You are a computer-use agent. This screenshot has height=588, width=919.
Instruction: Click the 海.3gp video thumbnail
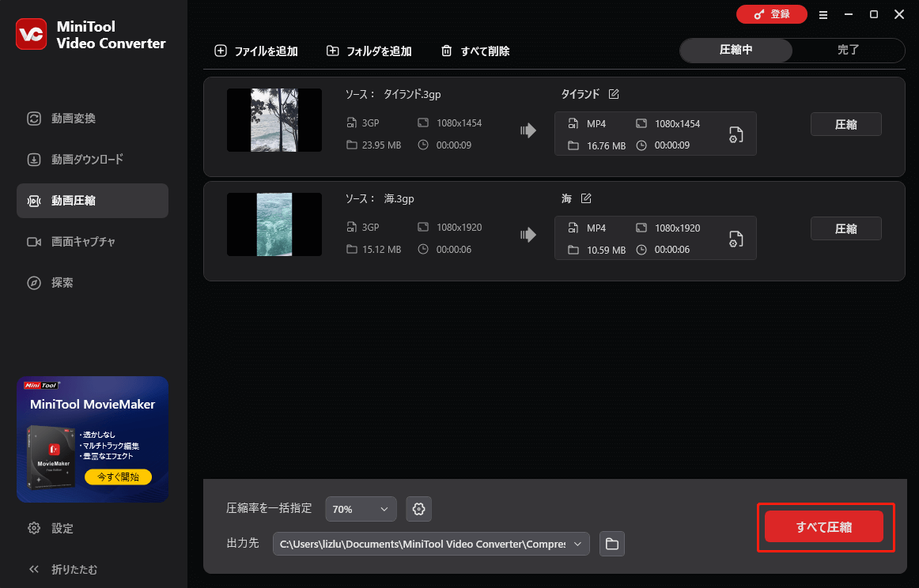tap(274, 224)
